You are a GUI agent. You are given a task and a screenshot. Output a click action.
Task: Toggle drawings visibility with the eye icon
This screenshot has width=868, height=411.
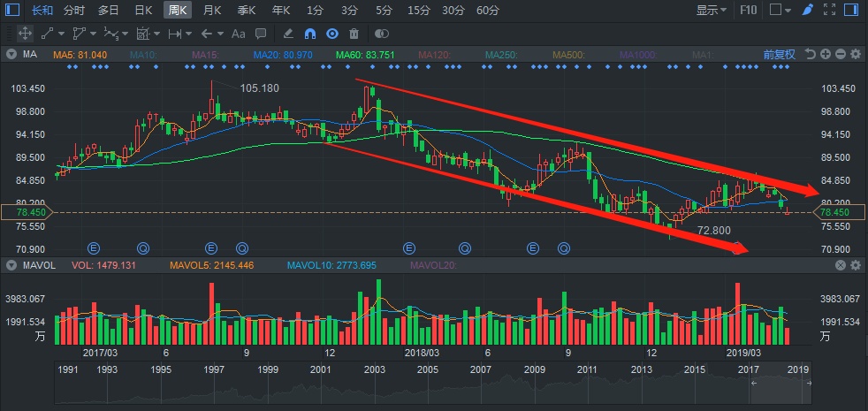(332, 34)
